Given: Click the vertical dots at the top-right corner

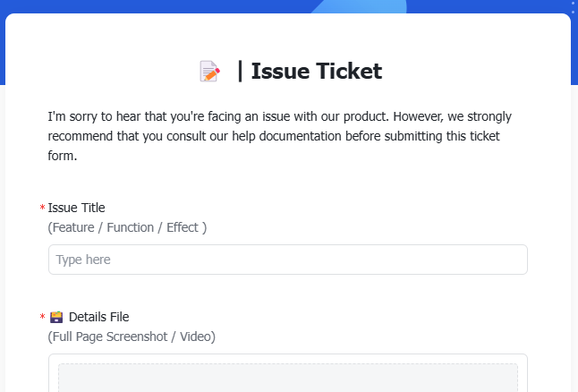Looking at the screenshot, I should (x=573, y=8).
